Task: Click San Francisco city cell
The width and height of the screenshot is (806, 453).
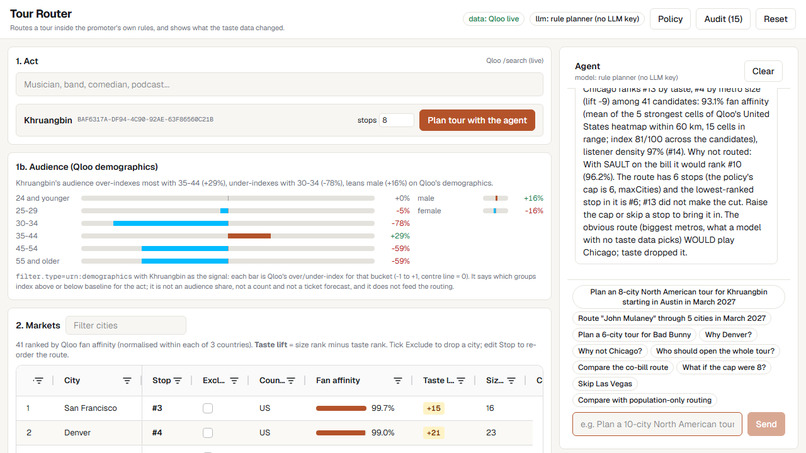Action: (x=90, y=408)
